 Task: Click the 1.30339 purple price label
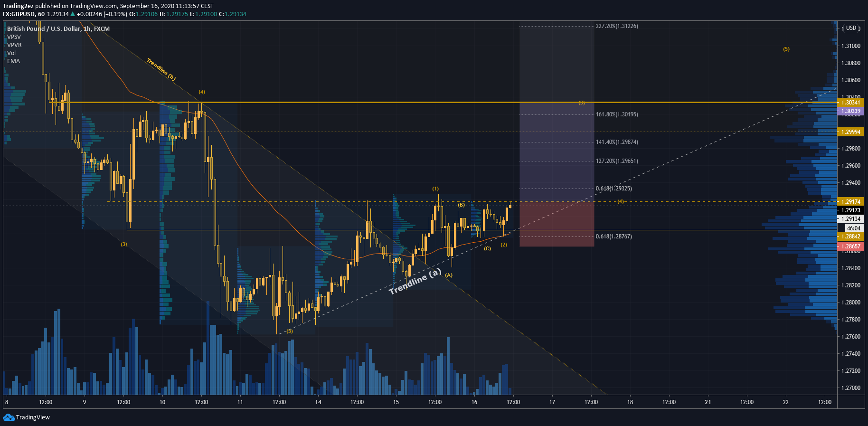(x=850, y=111)
